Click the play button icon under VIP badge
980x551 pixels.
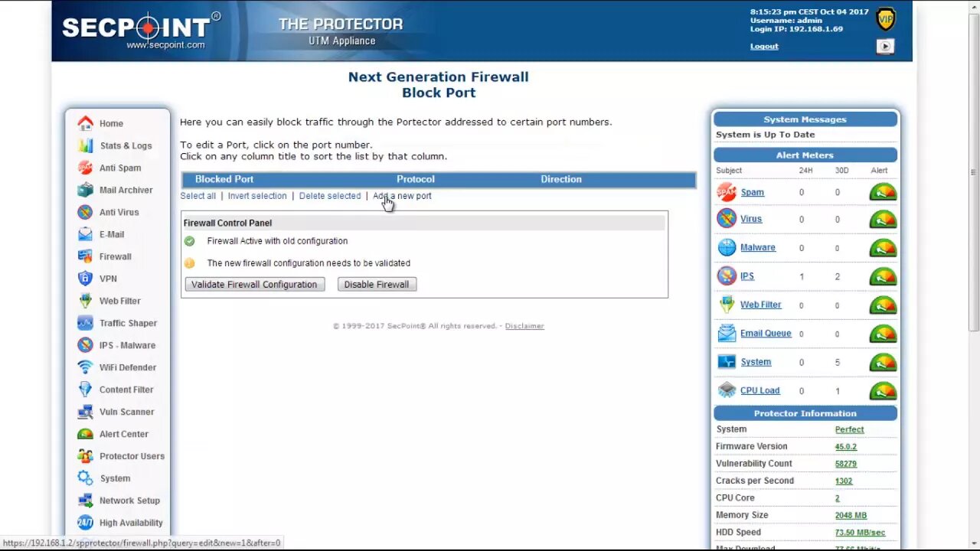pyautogui.click(x=885, y=47)
